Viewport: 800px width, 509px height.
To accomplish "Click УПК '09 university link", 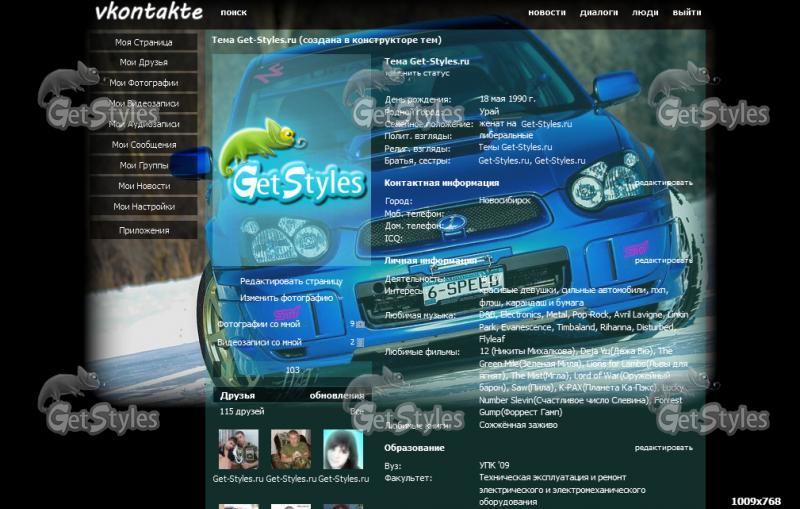I will point(494,466).
